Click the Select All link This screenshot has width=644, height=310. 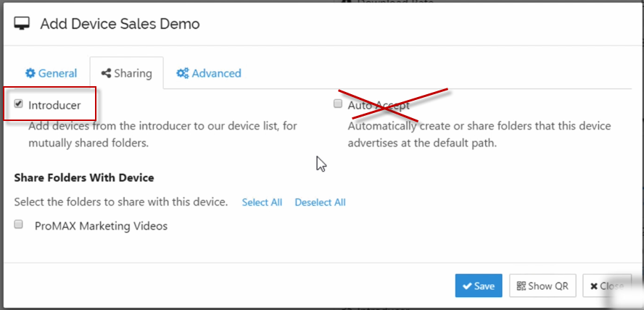pyautogui.click(x=262, y=202)
